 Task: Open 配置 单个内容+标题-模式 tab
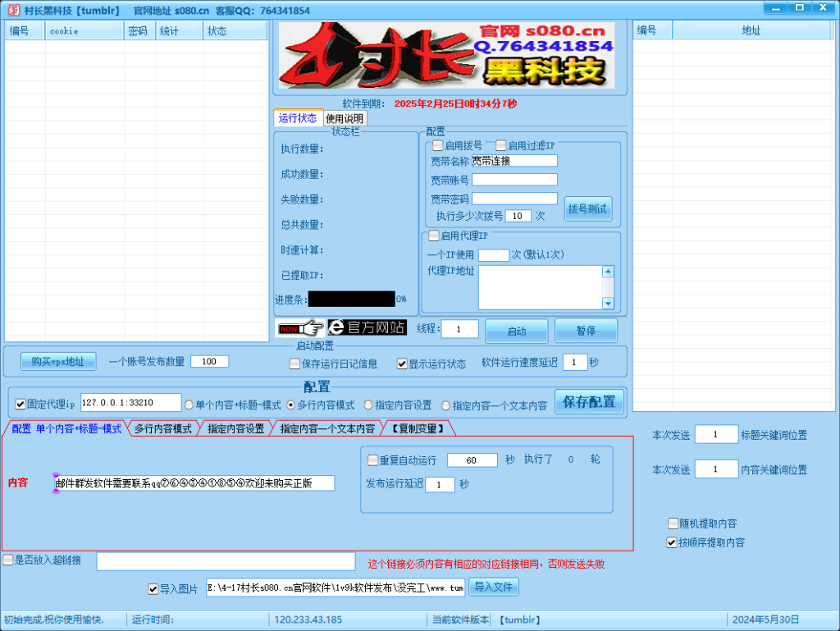(66, 428)
